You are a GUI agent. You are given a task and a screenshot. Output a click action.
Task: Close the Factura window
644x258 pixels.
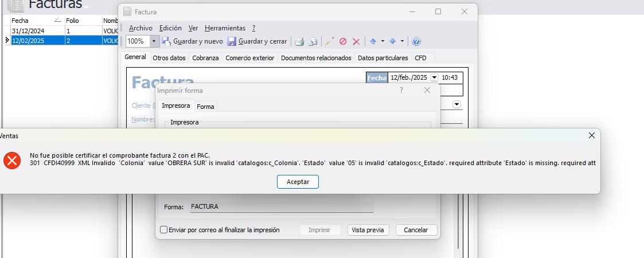(x=464, y=12)
